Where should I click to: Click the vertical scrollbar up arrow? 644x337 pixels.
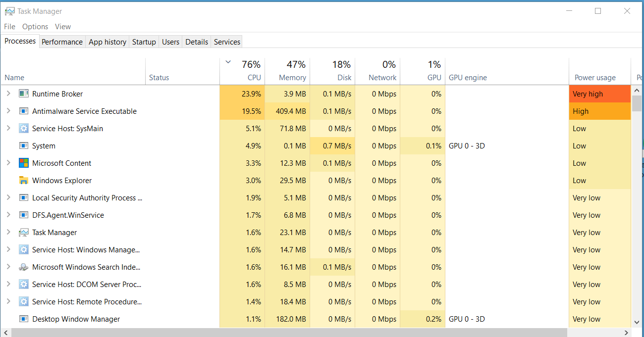coord(637,90)
